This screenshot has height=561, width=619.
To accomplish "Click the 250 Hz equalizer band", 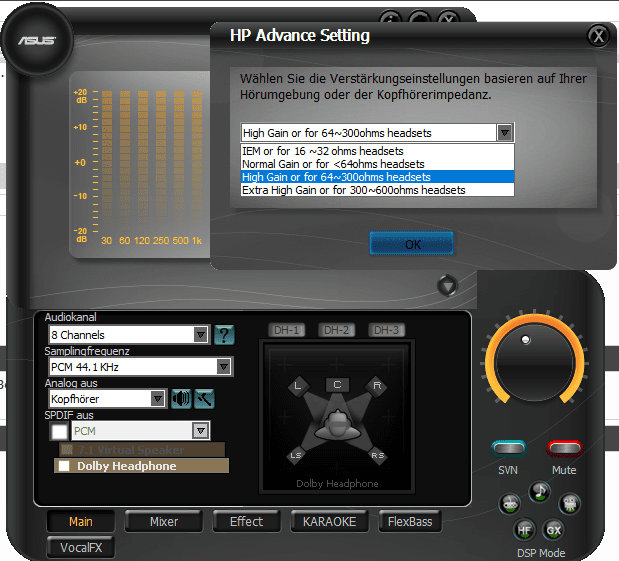I will (x=161, y=158).
